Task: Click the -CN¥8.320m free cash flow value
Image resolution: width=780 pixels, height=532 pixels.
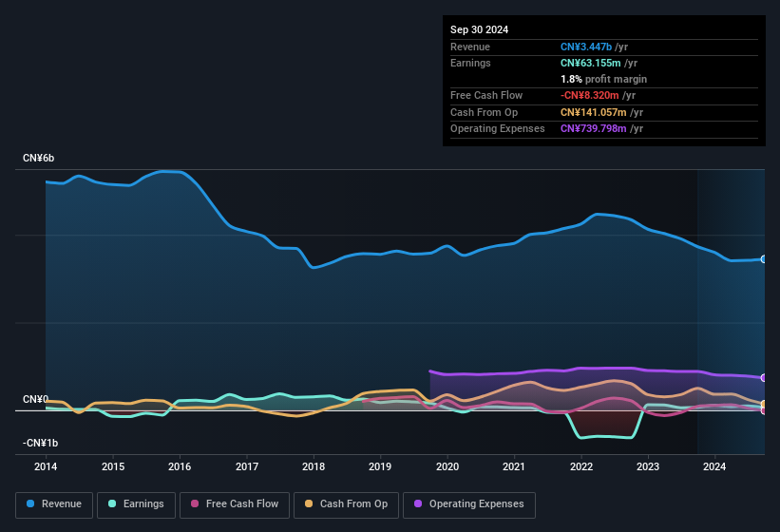Action: tap(589, 95)
